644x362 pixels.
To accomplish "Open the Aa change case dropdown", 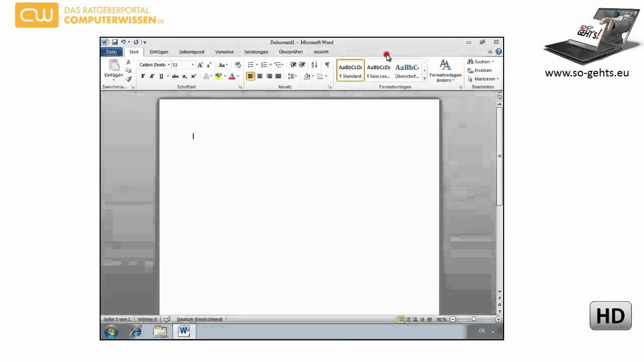I will (222, 65).
